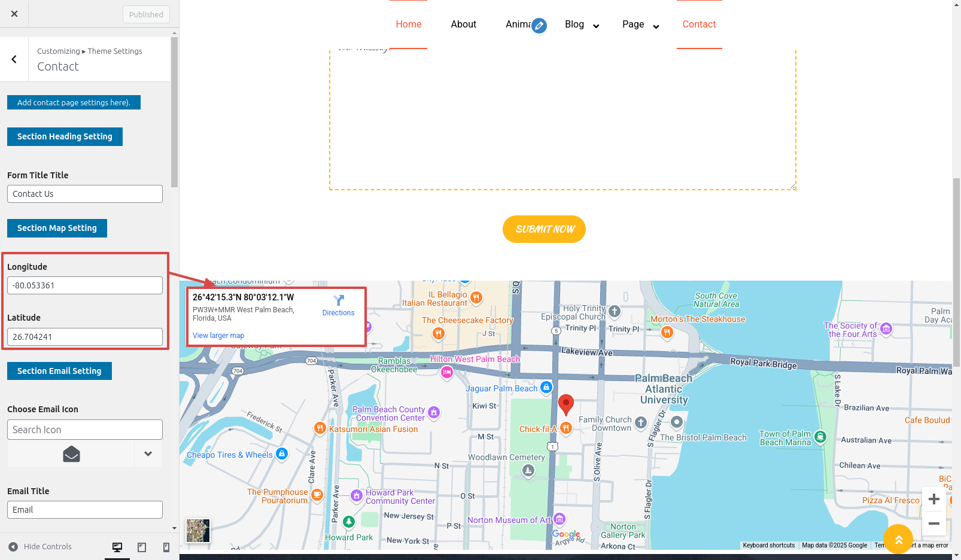Click the Palm Beach County Convention Center marker
Image resolution: width=961 pixels, height=560 pixels.
[434, 412]
